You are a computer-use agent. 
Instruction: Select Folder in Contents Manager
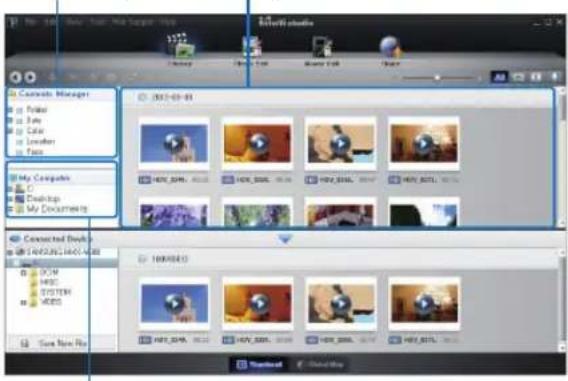coord(36,110)
